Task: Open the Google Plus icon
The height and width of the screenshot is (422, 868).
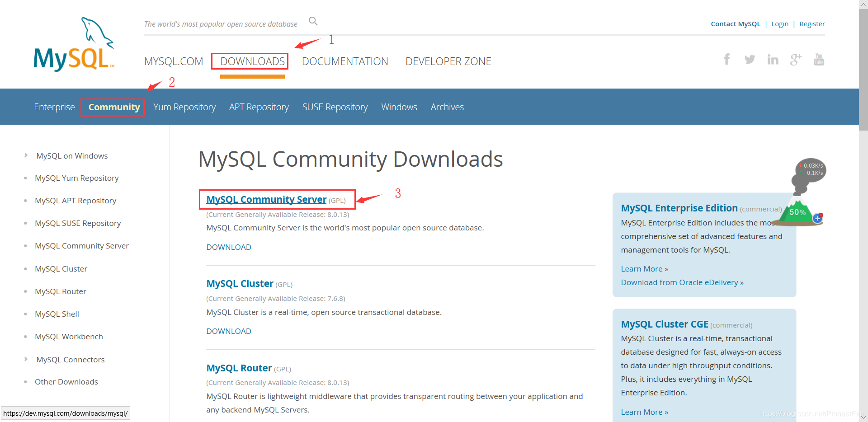Action: point(796,59)
